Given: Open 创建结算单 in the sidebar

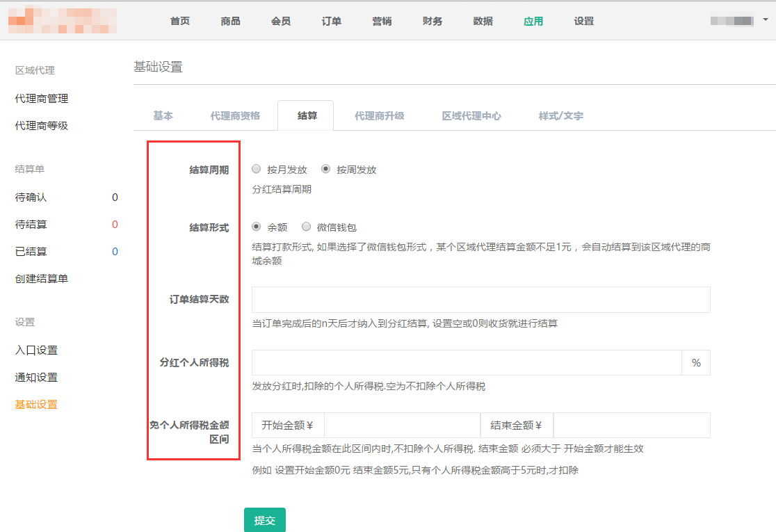Looking at the screenshot, I should point(42,279).
